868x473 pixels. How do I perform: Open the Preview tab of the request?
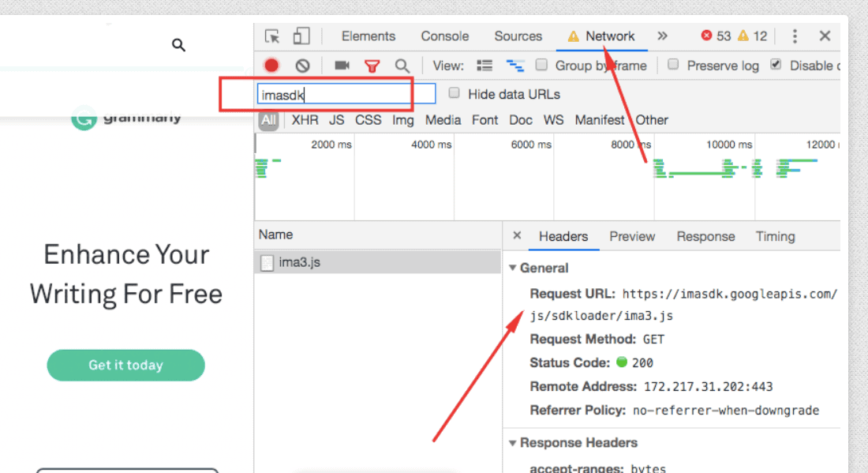tap(632, 236)
